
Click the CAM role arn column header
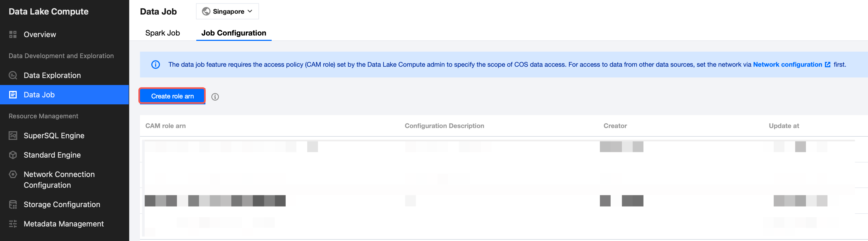pos(166,126)
